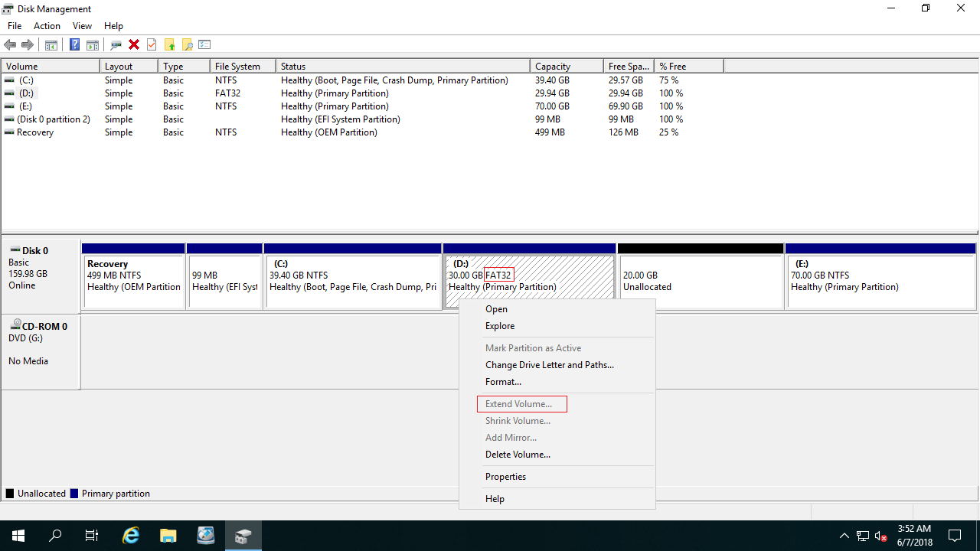Select the 20.00 GB Unallocated block
Viewport: 980px width, 551px height.
(x=701, y=276)
